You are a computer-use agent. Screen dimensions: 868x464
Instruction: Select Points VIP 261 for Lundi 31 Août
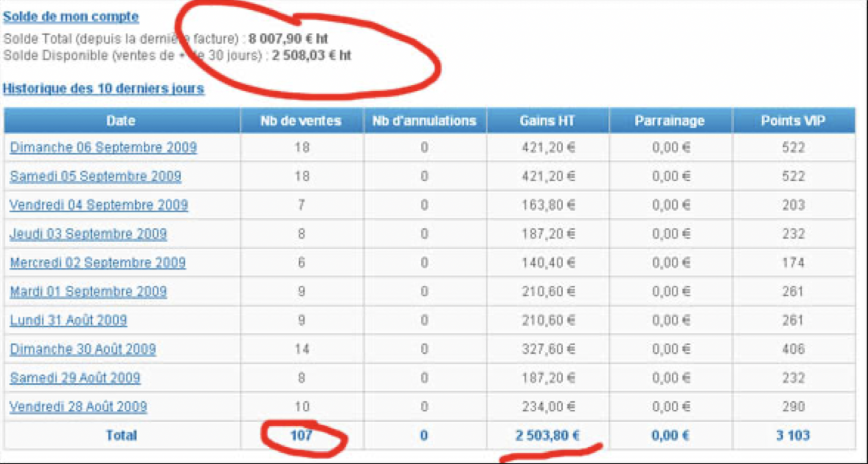click(x=793, y=320)
